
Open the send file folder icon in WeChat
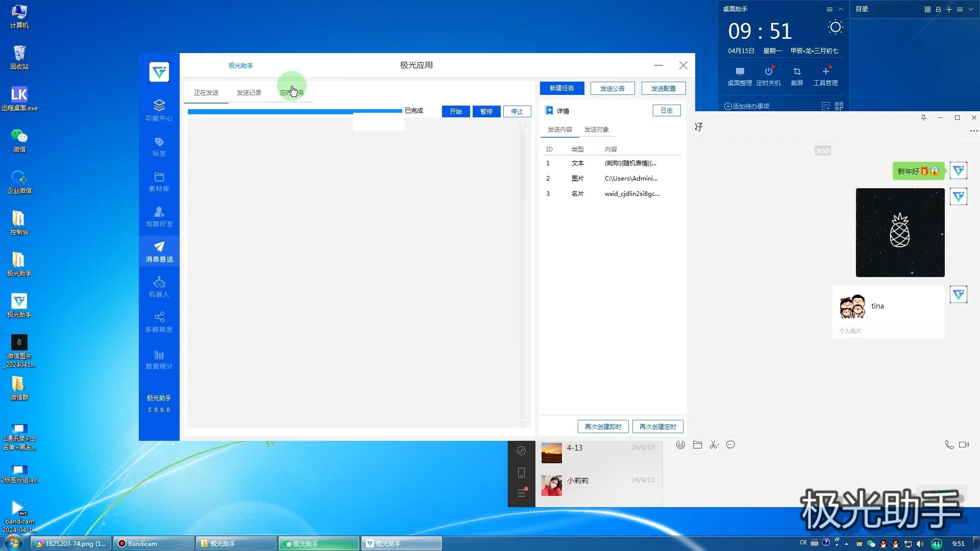tap(697, 445)
